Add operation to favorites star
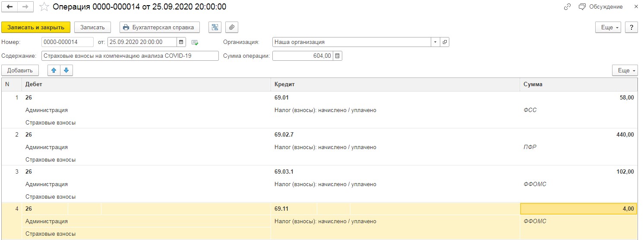Screen dimensions: 644x240 point(44,7)
